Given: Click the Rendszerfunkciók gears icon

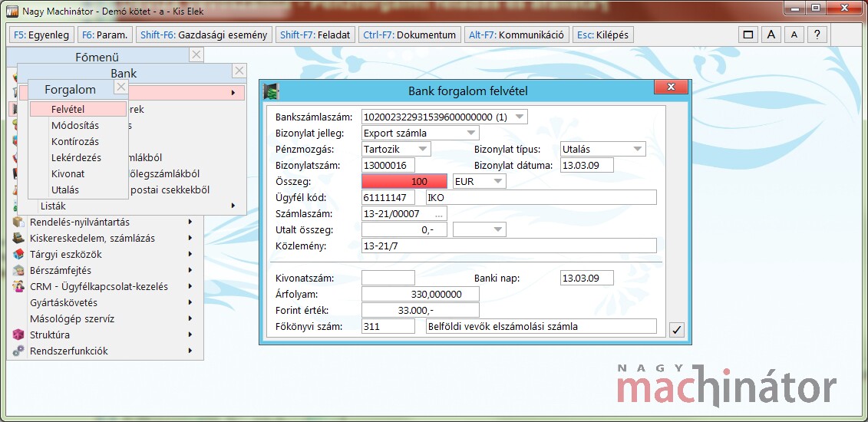Looking at the screenshot, I should click(19, 351).
